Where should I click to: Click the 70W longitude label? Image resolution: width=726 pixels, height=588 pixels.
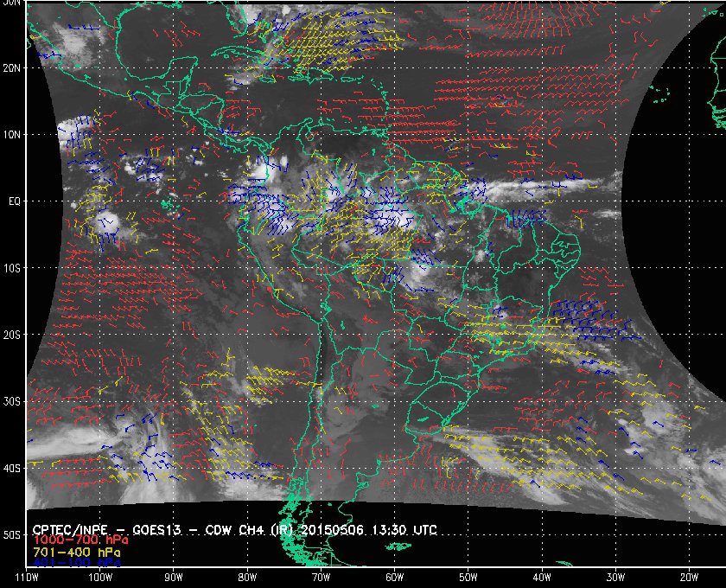[x=321, y=578]
